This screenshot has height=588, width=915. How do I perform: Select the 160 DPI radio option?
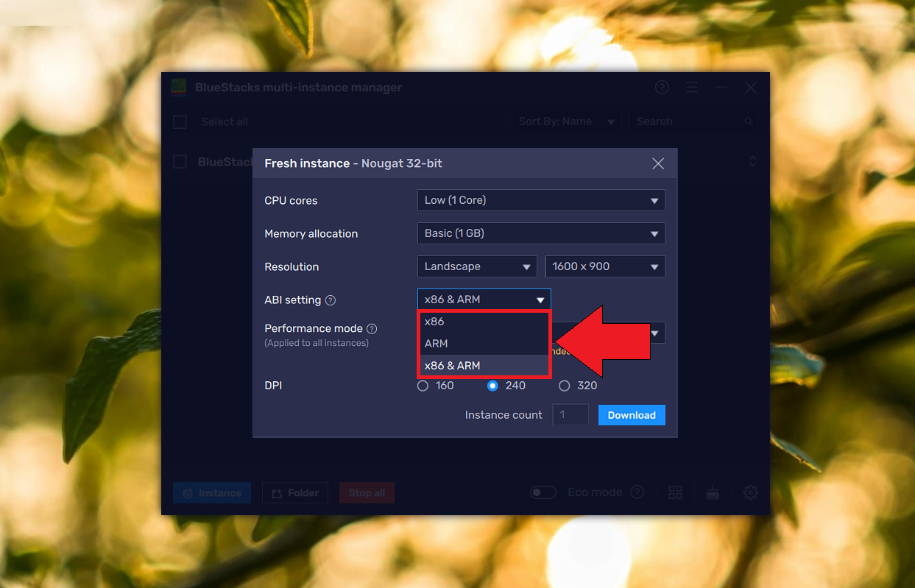point(423,385)
